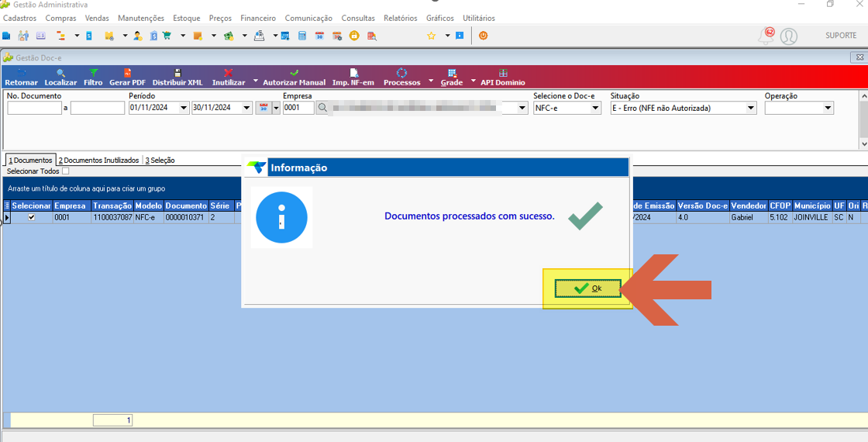Expand the Processos dropdown arrow
The height and width of the screenshot is (442, 868).
(431, 81)
